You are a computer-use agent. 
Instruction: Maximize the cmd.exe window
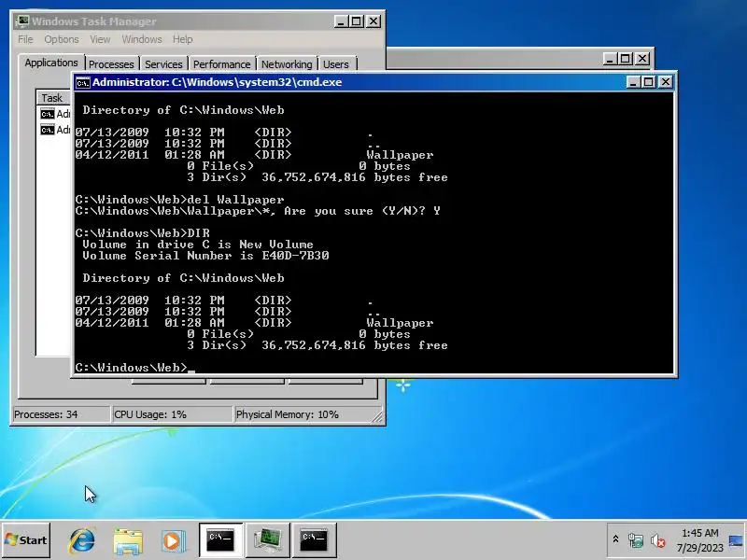(x=649, y=82)
